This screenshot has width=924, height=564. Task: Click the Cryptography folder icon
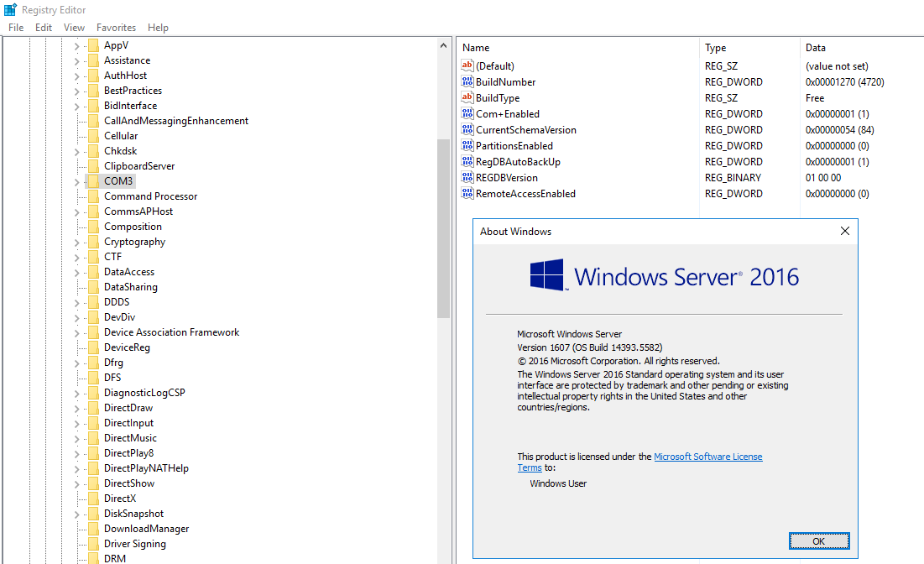click(x=93, y=242)
